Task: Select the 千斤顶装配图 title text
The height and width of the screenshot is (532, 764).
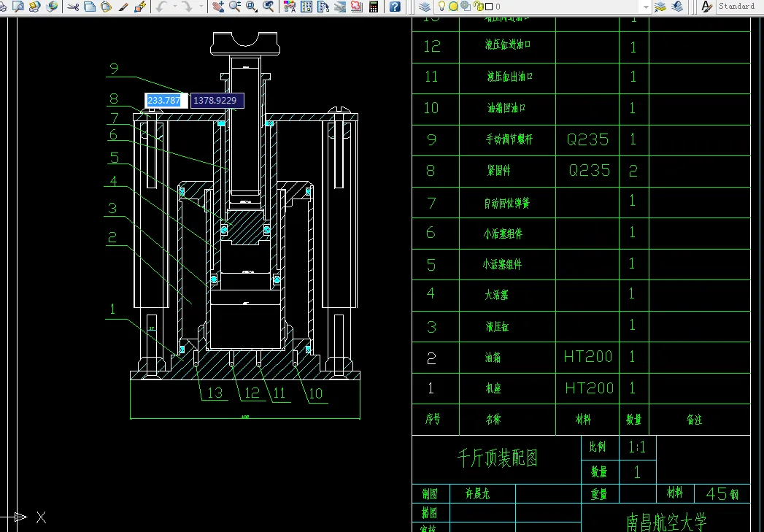Action: 497,458
